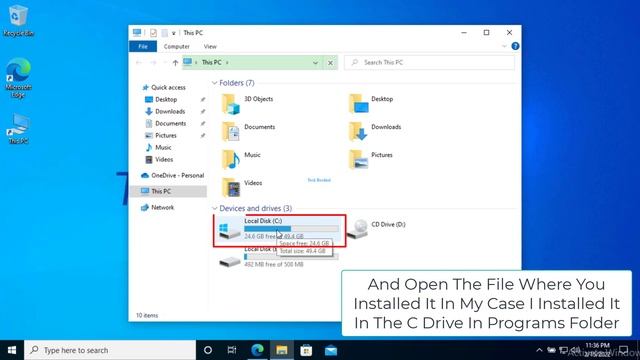Select Downloads in the navigation pane
Screen dimensions: 640x360
click(170, 111)
